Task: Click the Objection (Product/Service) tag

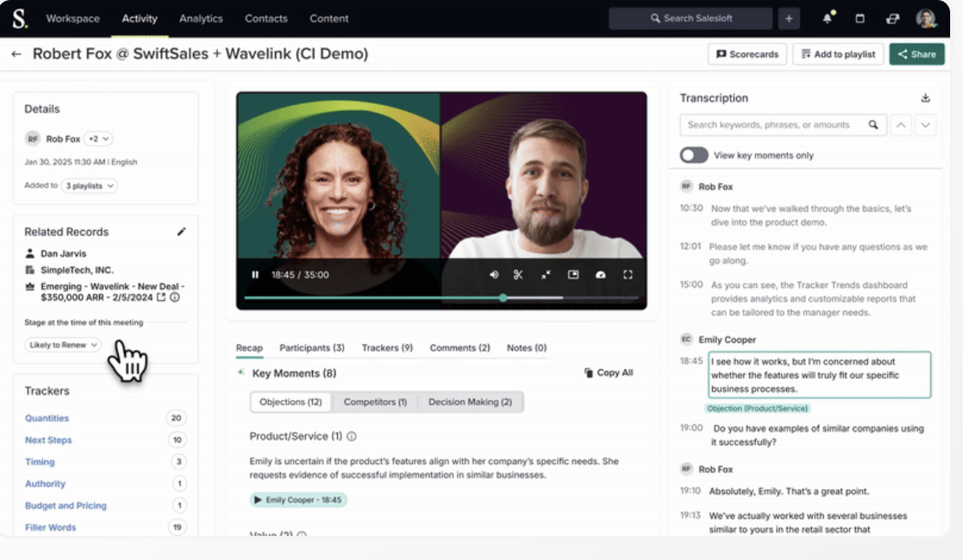Action: [x=757, y=409]
